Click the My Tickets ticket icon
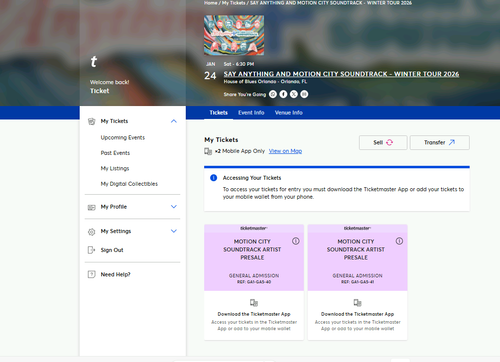Image resolution: width=500 pixels, height=362 pixels. pos(91,121)
